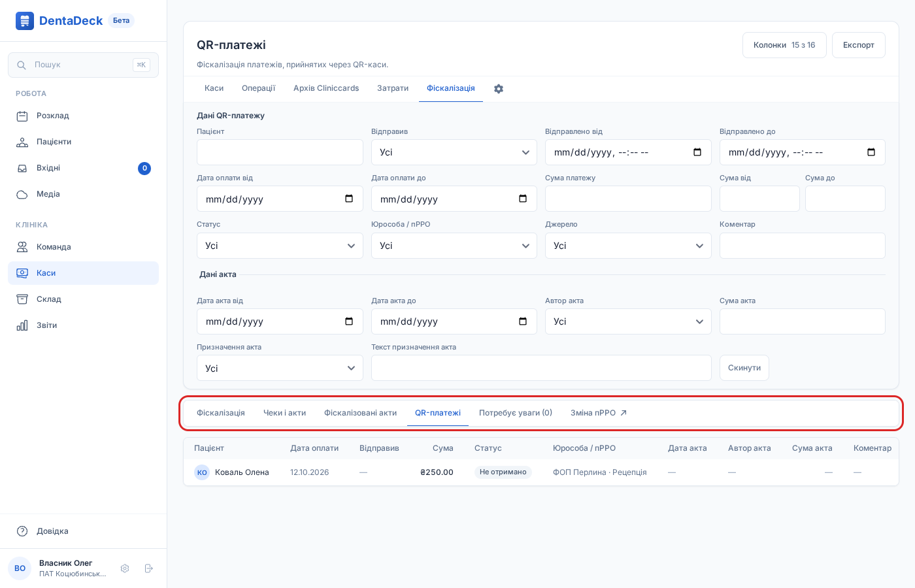Expand the Призначення акта dropdown

coord(280,368)
